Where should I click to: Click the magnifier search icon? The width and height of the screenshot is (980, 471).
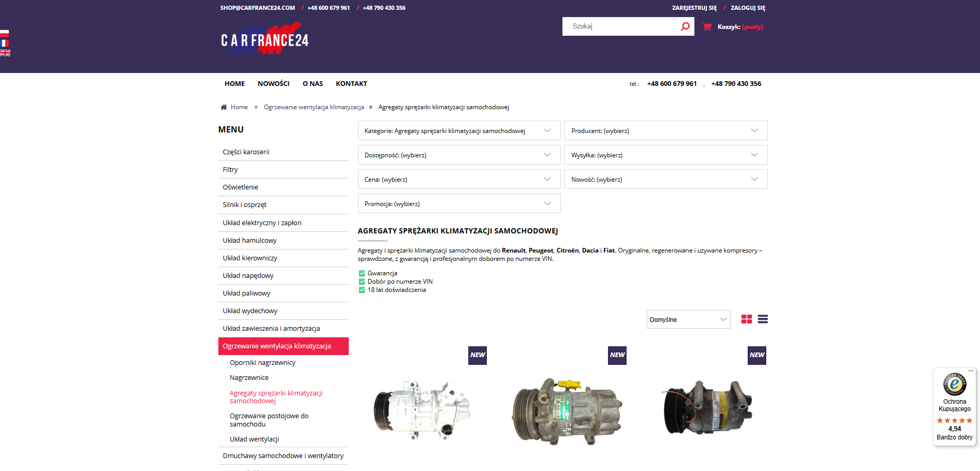[x=685, y=26]
